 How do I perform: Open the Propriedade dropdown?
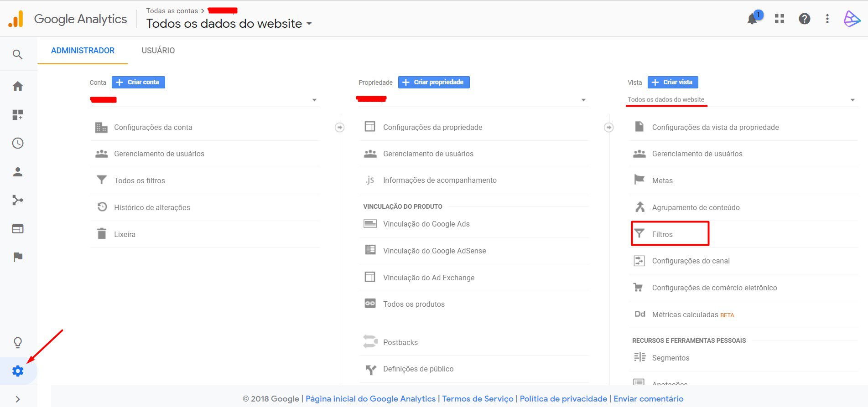[x=473, y=100]
